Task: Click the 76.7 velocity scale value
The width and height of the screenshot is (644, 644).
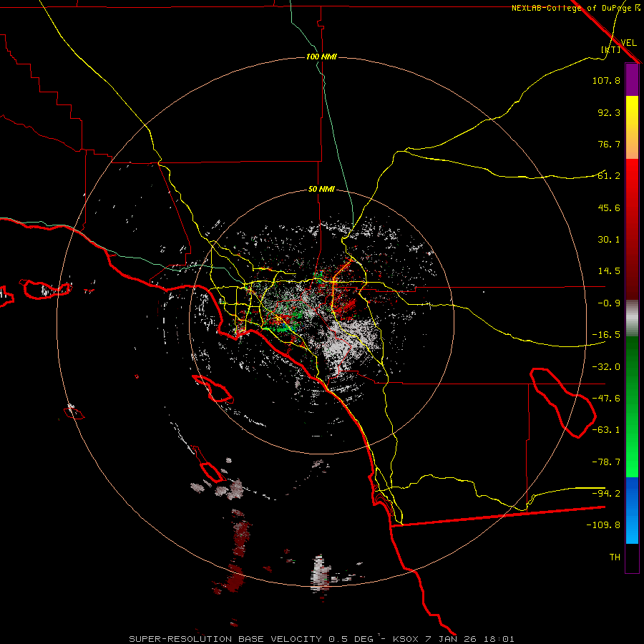Action: pos(609,144)
